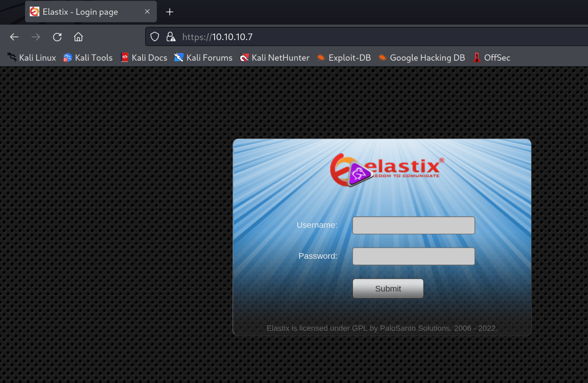Open a new browser tab
Image resolution: width=588 pixels, height=383 pixels.
tap(169, 12)
